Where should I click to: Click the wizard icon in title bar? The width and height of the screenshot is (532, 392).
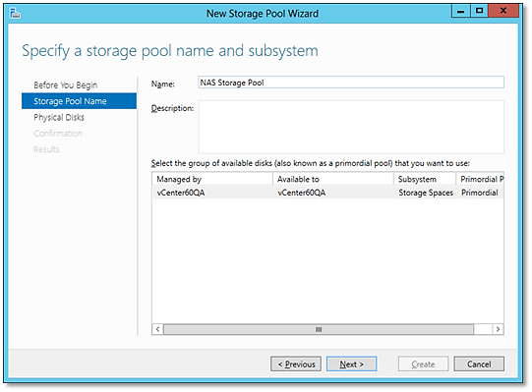pos(15,13)
